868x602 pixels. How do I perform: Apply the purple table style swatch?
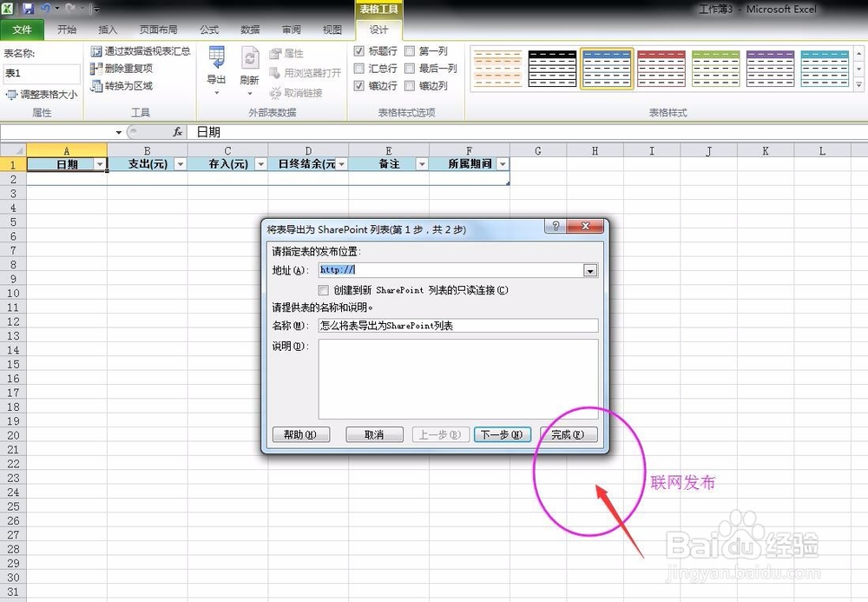pos(770,68)
